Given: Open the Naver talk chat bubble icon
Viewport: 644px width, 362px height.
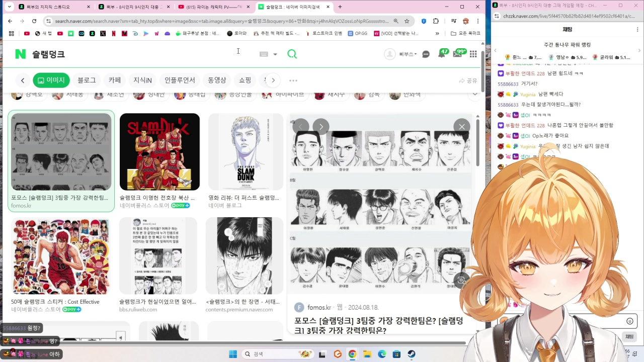Looking at the screenshot, I should click(x=426, y=54).
